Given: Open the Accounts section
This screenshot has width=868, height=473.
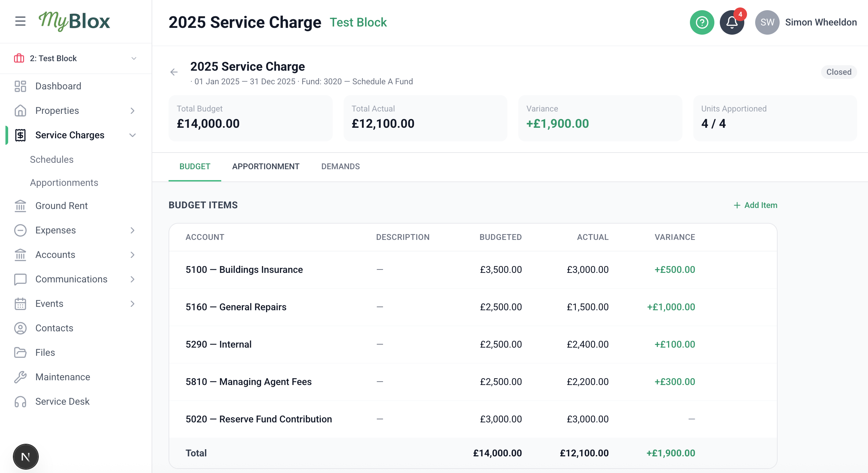Looking at the screenshot, I should [x=55, y=255].
